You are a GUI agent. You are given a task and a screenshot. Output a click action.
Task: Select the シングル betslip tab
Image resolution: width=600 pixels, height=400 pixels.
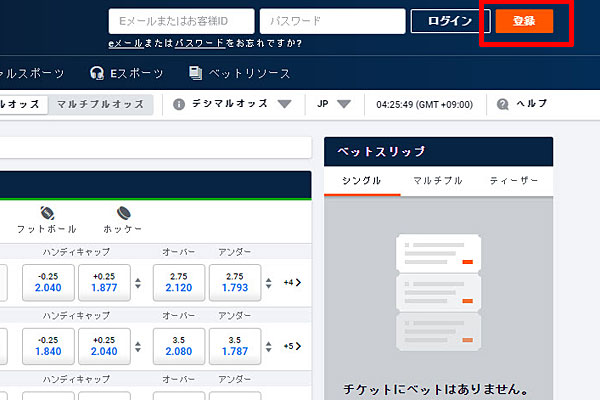(362, 181)
